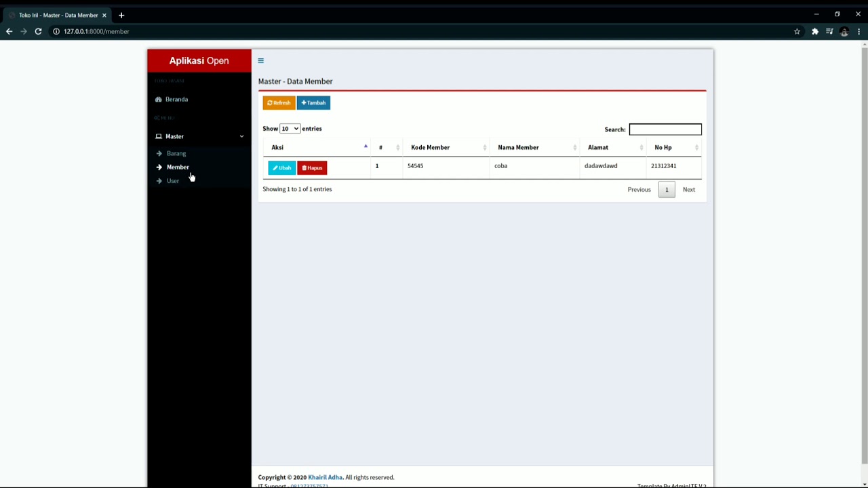Collapse the Master sidebar menu
Image resolution: width=868 pixels, height=488 pixels.
click(199, 136)
